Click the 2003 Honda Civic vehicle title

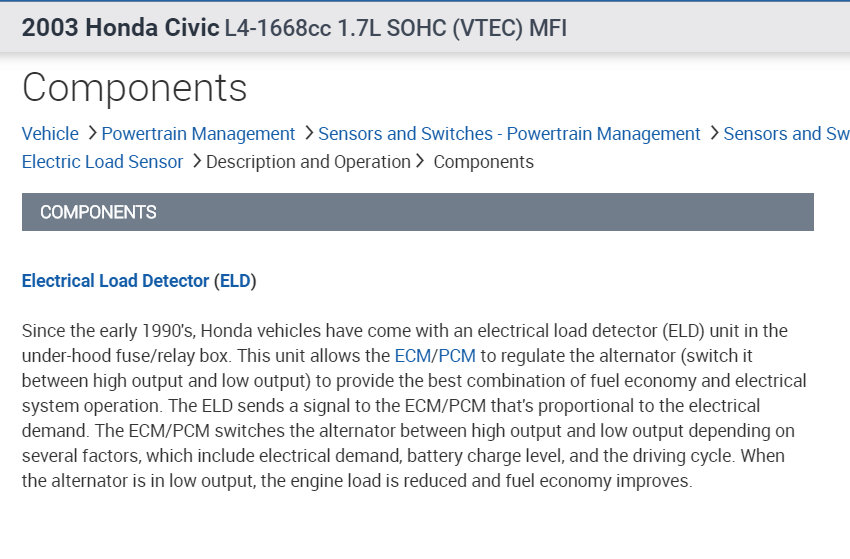click(120, 28)
